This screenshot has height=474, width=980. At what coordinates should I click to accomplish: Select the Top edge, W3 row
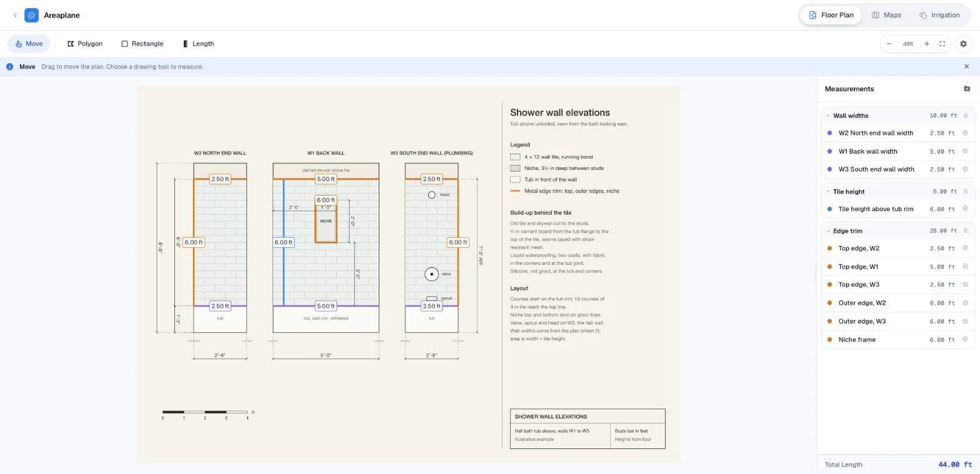pyautogui.click(x=897, y=285)
